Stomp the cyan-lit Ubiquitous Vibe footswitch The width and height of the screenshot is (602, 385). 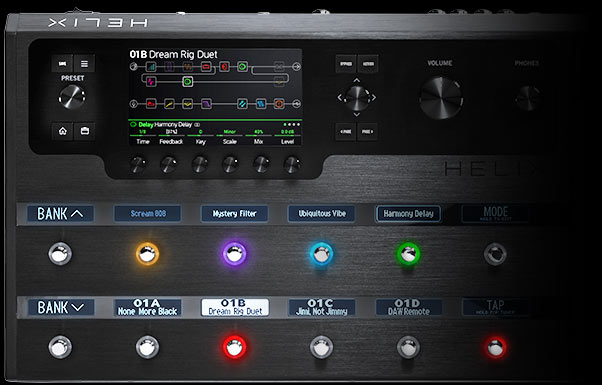tap(321, 253)
